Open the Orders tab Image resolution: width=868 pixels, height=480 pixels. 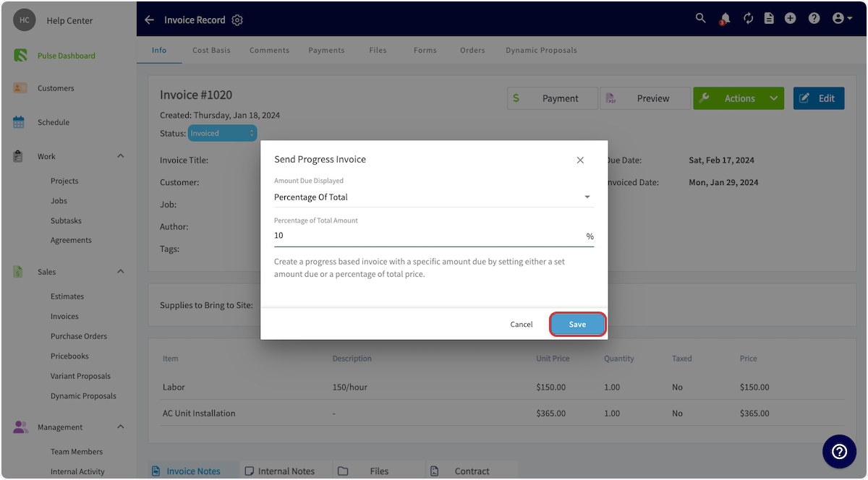pyautogui.click(x=472, y=51)
